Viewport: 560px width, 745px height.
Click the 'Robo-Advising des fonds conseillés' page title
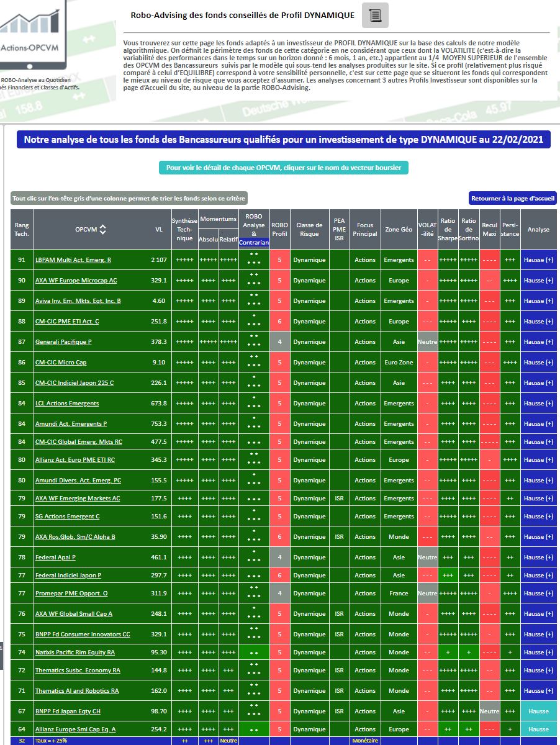[x=243, y=15]
